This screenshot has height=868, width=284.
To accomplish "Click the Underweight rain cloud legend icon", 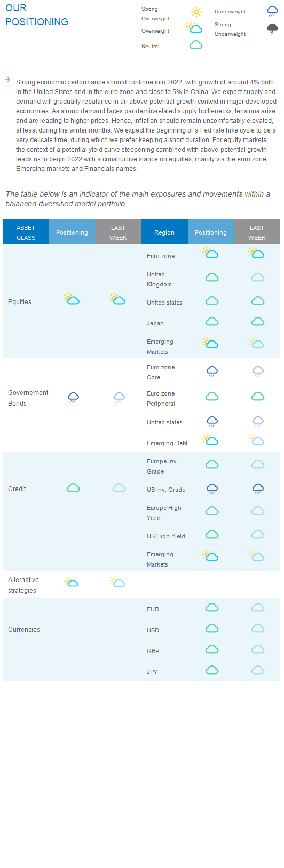I will pos(272,11).
